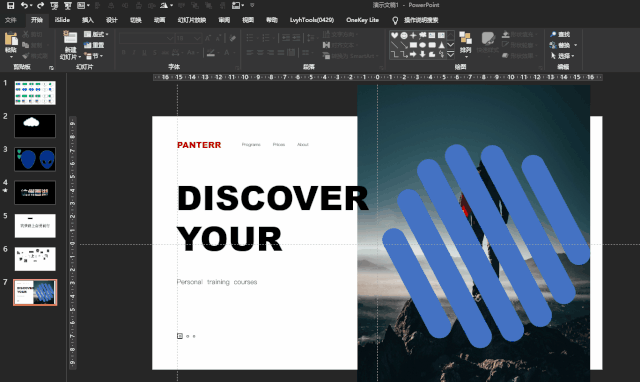Insert a text box from shape gallery
Viewport: 640px width, 382px height.
tap(432, 36)
